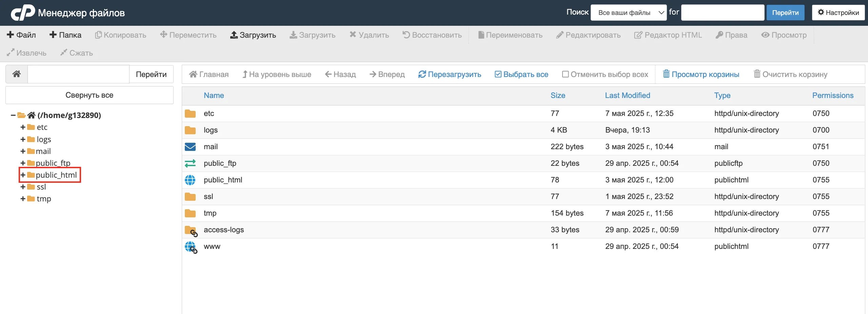Click Upload (Загрузить) in the toolbar
This screenshot has height=314, width=868.
point(253,35)
